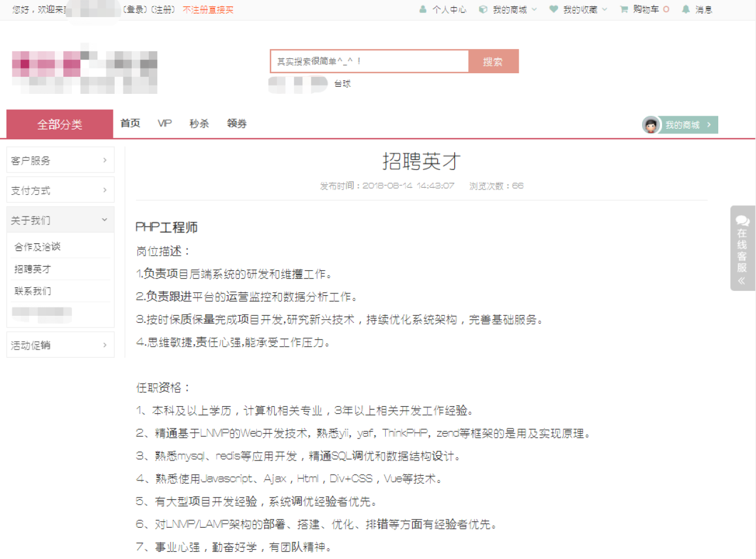Click the heart icon beside 我的收藏
Screen dimensions: 756x559
pos(552,9)
